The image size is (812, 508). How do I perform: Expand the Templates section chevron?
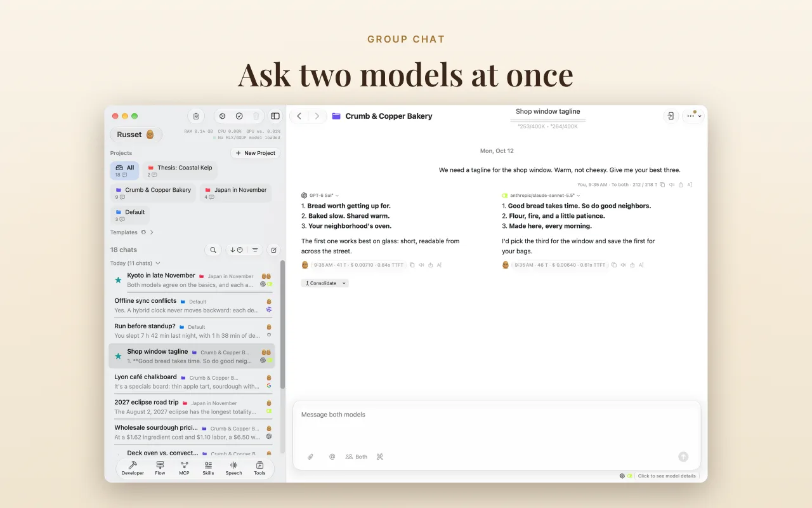pos(152,232)
